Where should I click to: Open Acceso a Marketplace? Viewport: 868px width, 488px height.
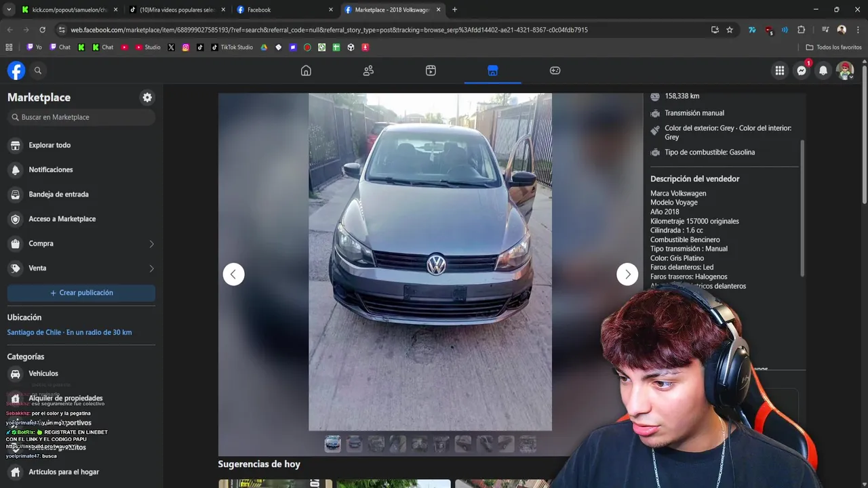click(81, 219)
